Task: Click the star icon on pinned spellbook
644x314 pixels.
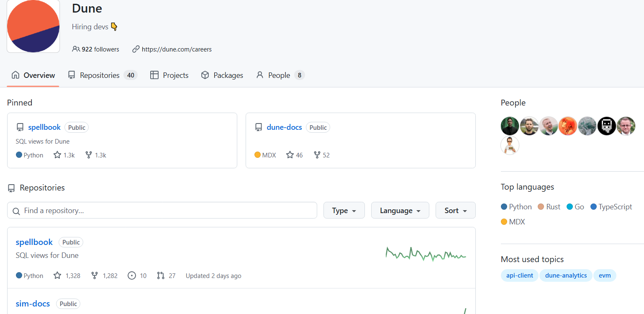Action: pos(57,155)
